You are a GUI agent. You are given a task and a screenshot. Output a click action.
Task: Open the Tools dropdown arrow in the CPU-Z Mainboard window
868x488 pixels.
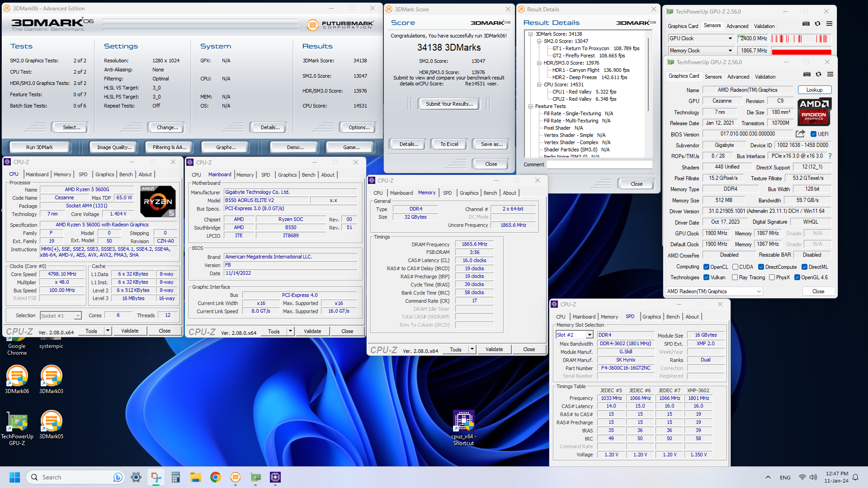click(x=290, y=331)
